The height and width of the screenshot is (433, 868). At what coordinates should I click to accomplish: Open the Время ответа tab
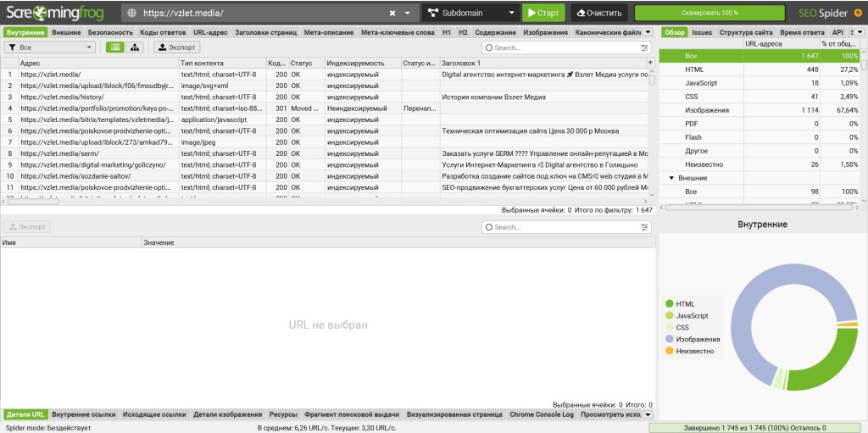pyautogui.click(x=802, y=33)
